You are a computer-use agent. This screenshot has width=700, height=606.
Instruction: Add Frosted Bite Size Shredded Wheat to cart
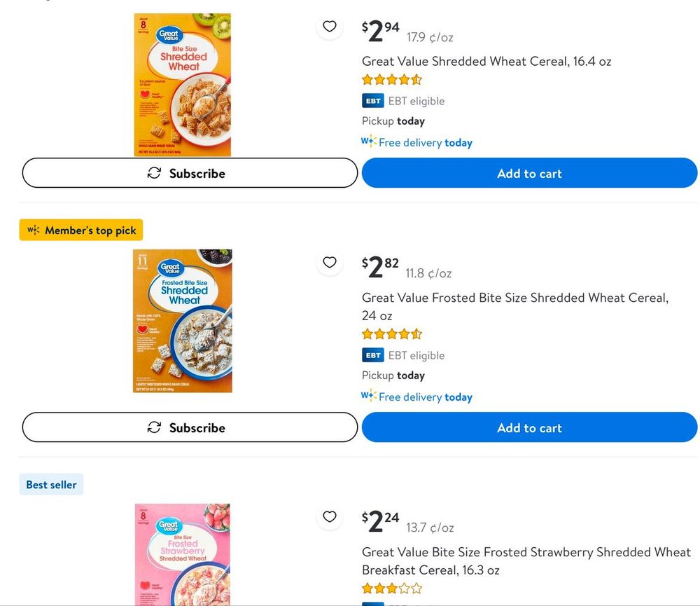tap(529, 427)
